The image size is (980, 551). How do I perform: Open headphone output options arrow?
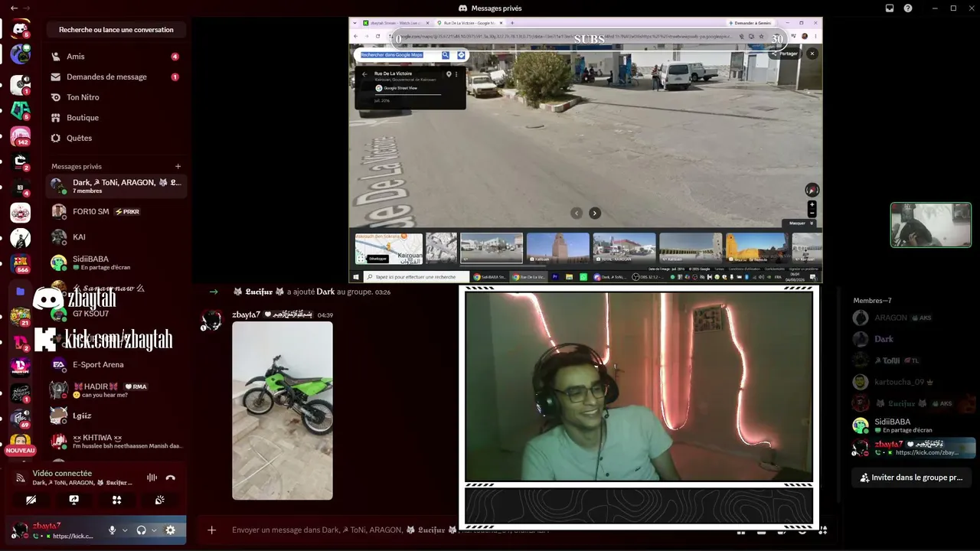(154, 530)
